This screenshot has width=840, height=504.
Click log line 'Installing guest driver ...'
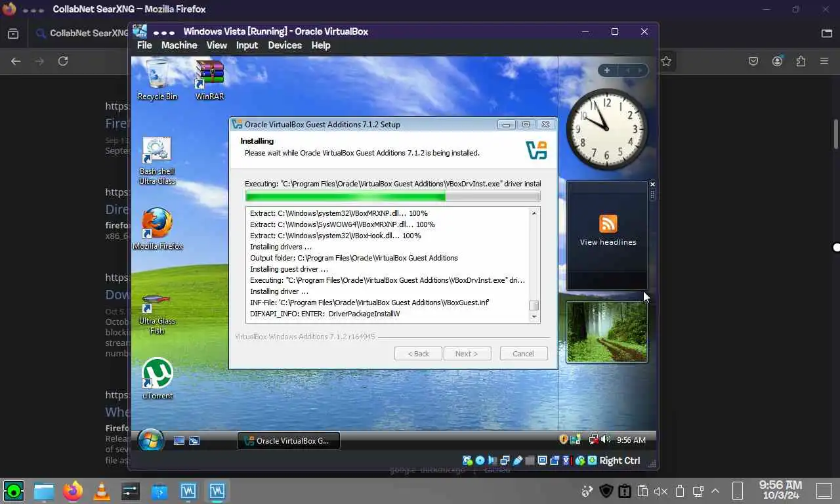[289, 269]
